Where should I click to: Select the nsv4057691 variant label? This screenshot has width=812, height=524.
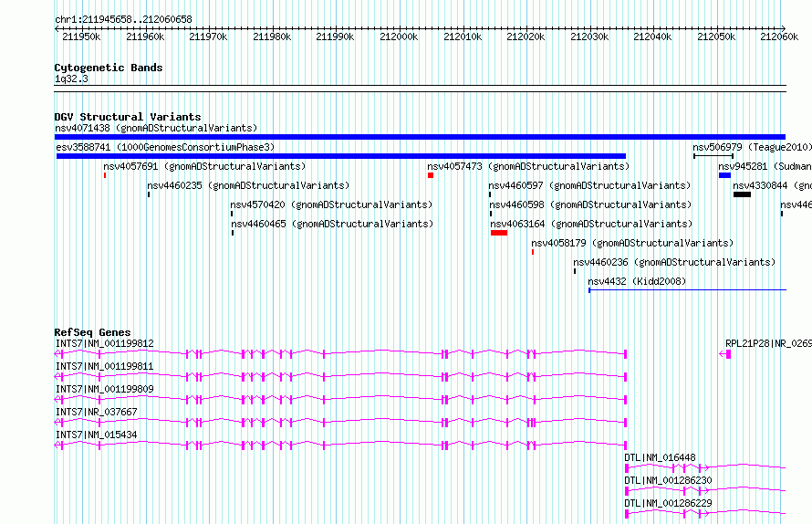(204, 166)
